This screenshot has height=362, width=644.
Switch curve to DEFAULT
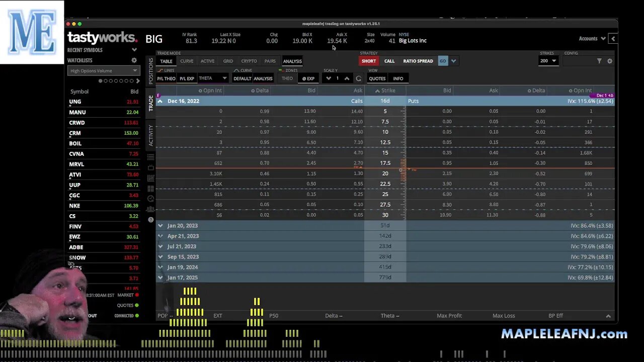click(x=242, y=78)
